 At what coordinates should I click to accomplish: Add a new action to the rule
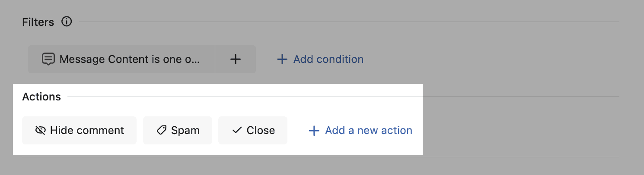360,130
